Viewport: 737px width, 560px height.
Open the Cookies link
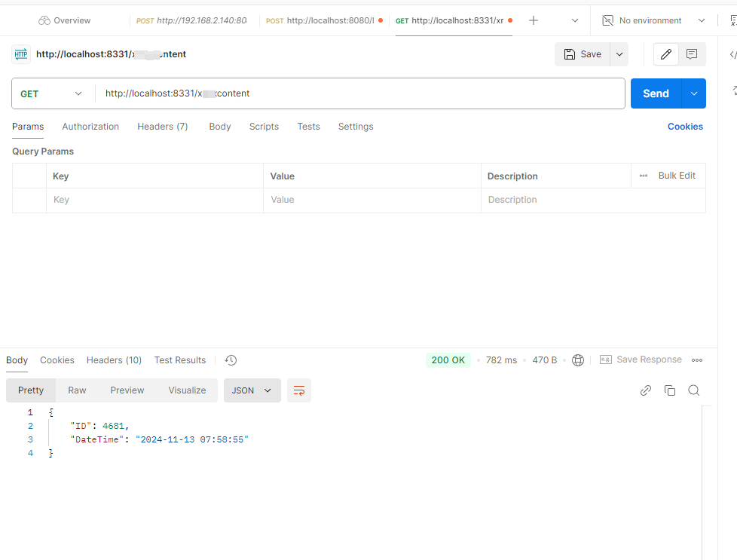685,127
